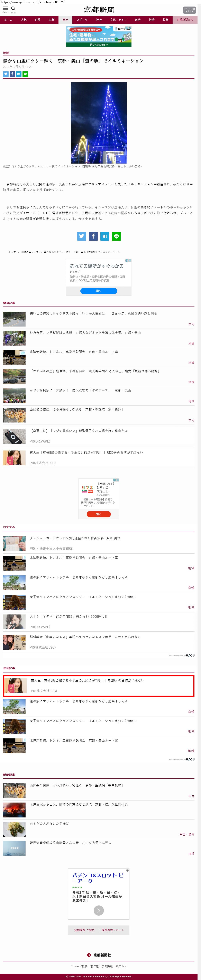Viewport: 201px width, 980px height.
Task: Click small Facebook icon under the article date
Action: tap(12, 74)
